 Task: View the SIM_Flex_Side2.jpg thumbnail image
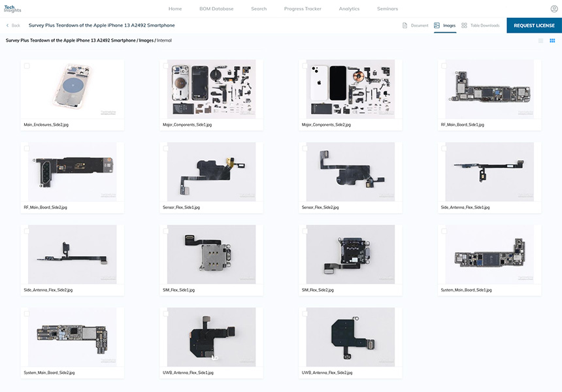[350, 254]
